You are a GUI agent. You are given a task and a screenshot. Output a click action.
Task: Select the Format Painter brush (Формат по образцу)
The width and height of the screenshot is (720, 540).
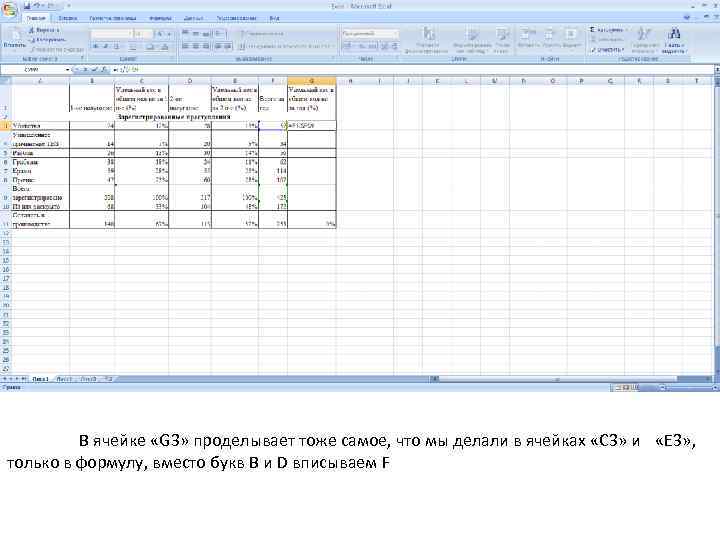coord(57,49)
